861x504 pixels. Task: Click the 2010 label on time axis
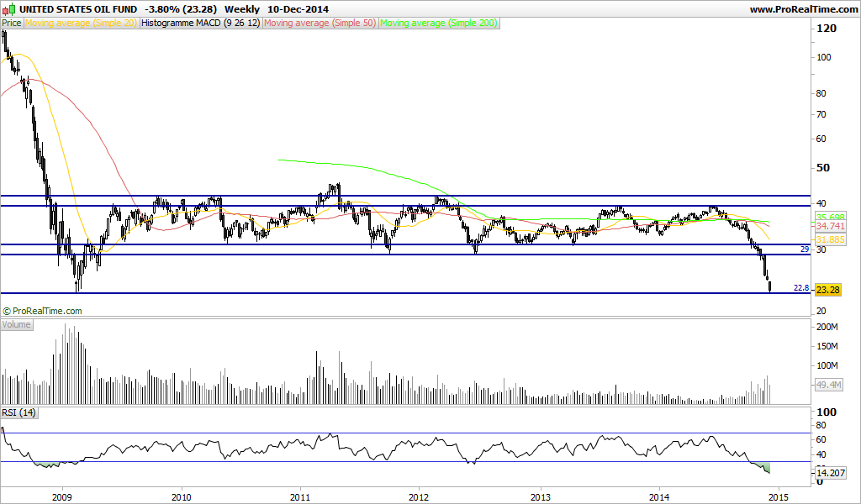pos(182,497)
